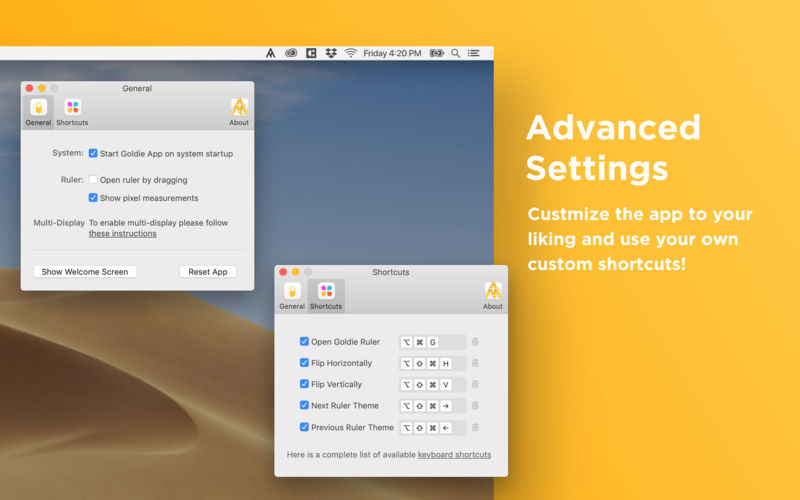The width and height of the screenshot is (800, 500).
Task: Edit the Flip Horizontally shortcut field
Action: click(433, 363)
